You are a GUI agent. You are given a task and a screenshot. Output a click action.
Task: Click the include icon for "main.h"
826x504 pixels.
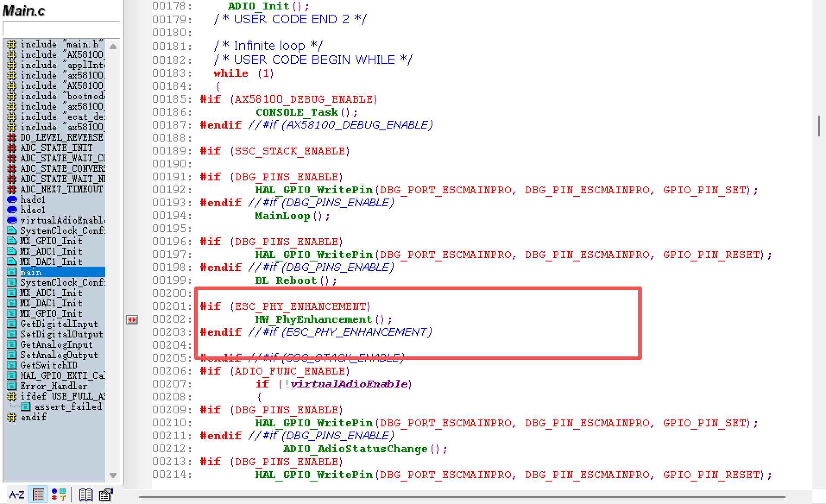pos(12,44)
